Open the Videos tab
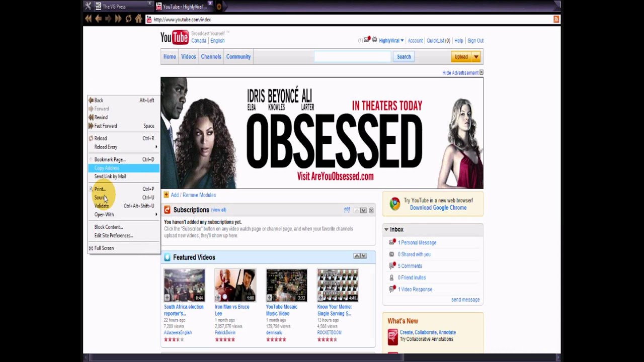Viewport: 644px width, 362px height. pyautogui.click(x=189, y=57)
